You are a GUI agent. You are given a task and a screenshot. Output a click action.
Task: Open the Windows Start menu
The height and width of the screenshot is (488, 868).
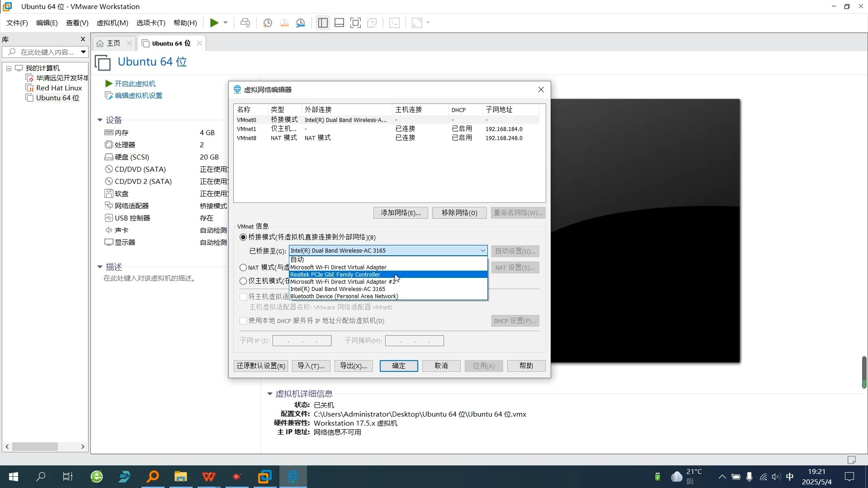click(14, 477)
